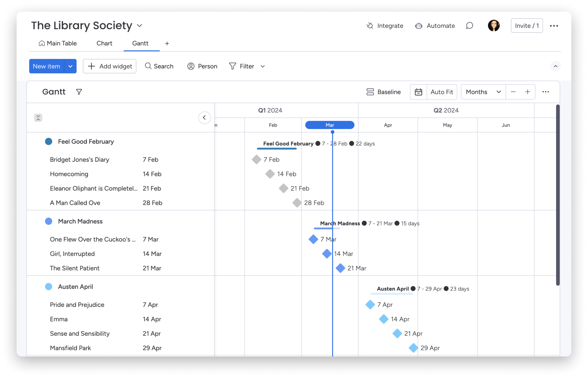
Task: Switch to the Chart tab
Action: [x=104, y=43]
